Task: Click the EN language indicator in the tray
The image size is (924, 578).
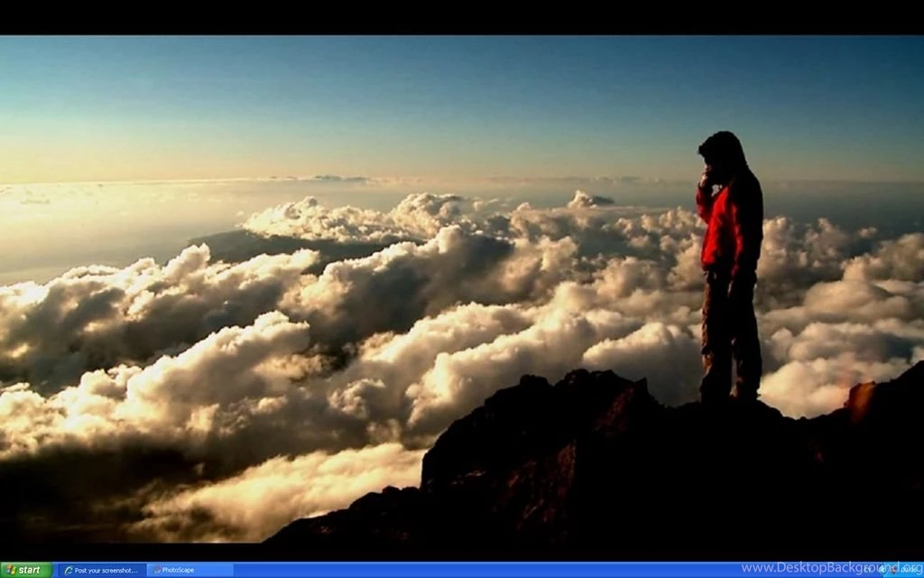Action: (867, 570)
